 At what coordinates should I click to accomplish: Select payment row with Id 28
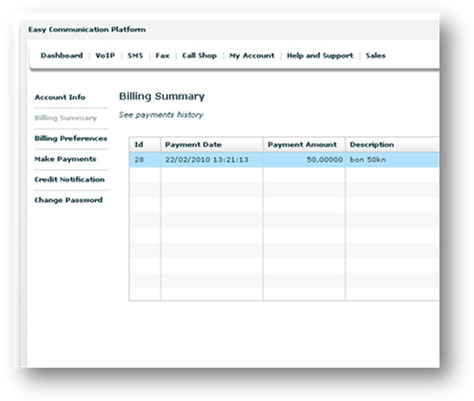pyautogui.click(x=284, y=160)
